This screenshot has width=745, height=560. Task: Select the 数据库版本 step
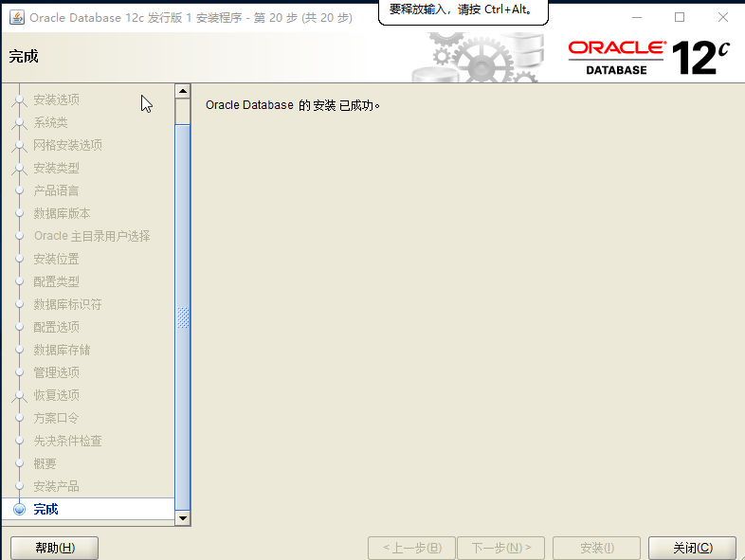pyautogui.click(x=62, y=214)
